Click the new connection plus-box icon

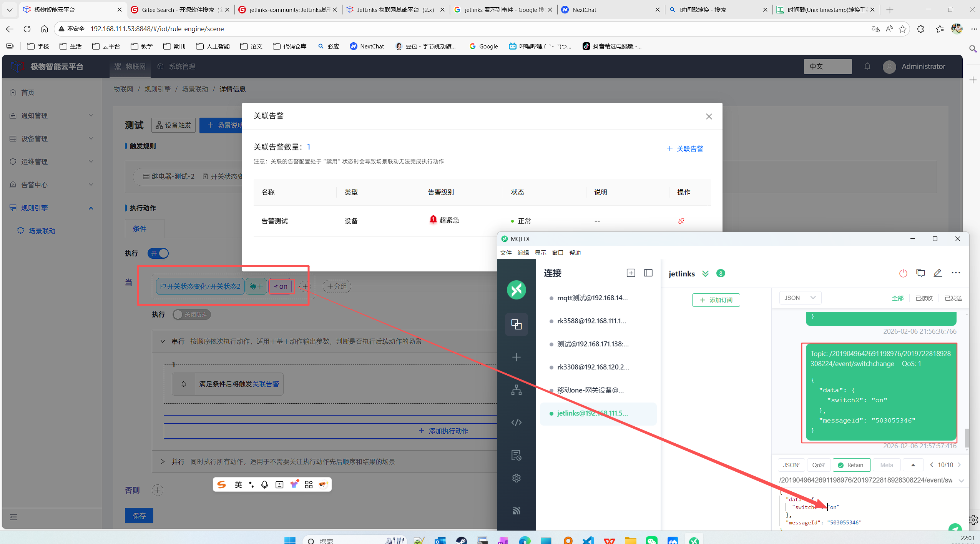tap(631, 273)
